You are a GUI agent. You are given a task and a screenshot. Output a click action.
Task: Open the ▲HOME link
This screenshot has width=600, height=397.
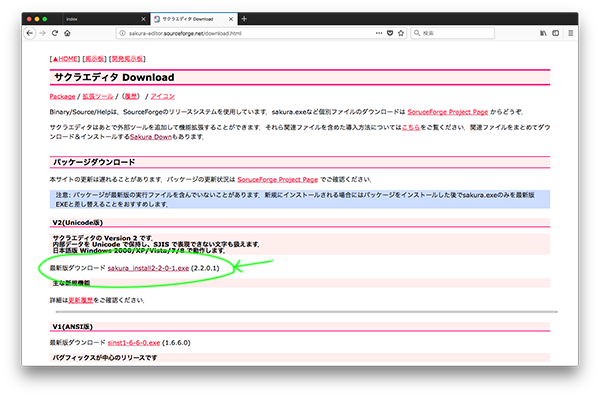(65, 59)
